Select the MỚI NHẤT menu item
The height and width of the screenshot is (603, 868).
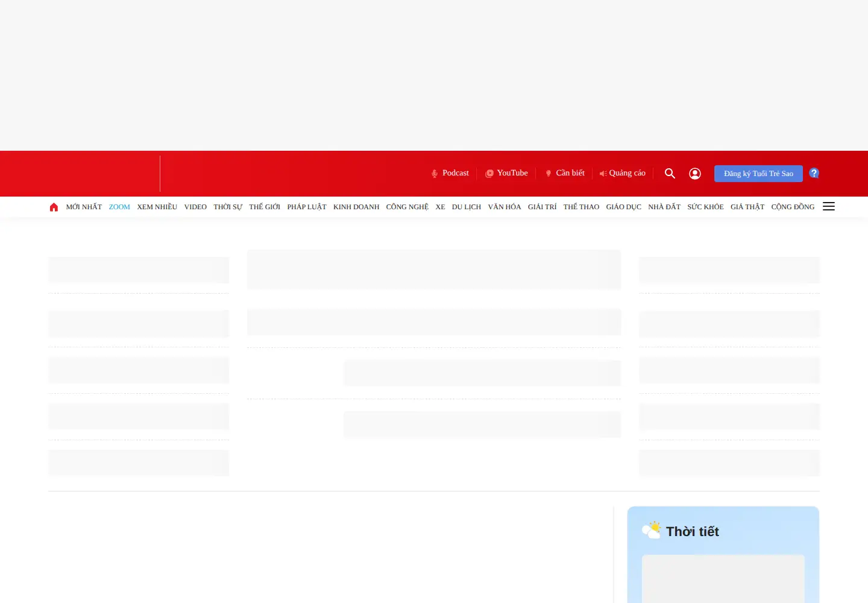pos(84,207)
